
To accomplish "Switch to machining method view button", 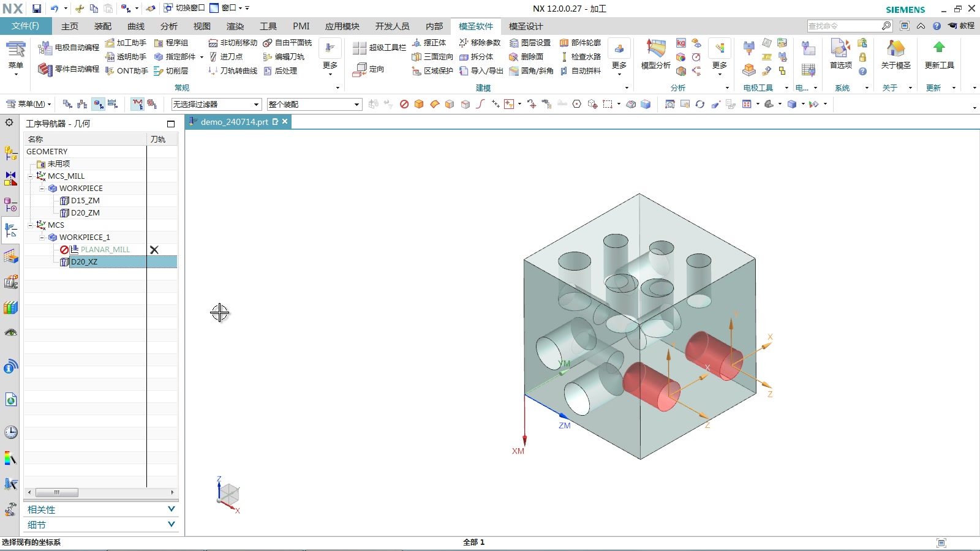I will (113, 104).
